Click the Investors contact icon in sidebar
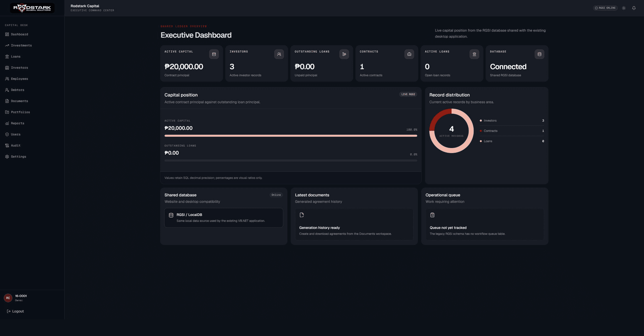 (x=7, y=68)
